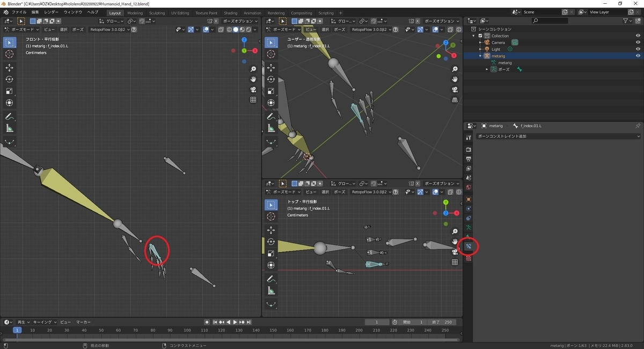Image resolution: width=644 pixels, height=349 pixels.
Task: Click the end frame 250 field
Action: [443, 322]
